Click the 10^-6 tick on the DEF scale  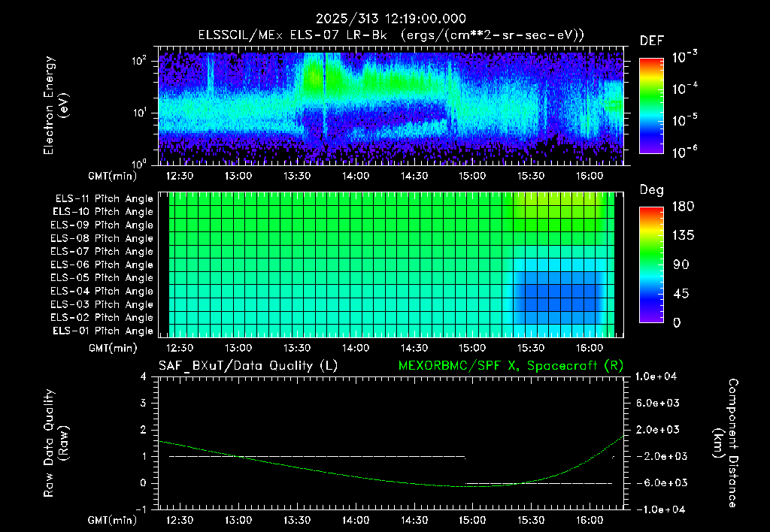(x=685, y=152)
